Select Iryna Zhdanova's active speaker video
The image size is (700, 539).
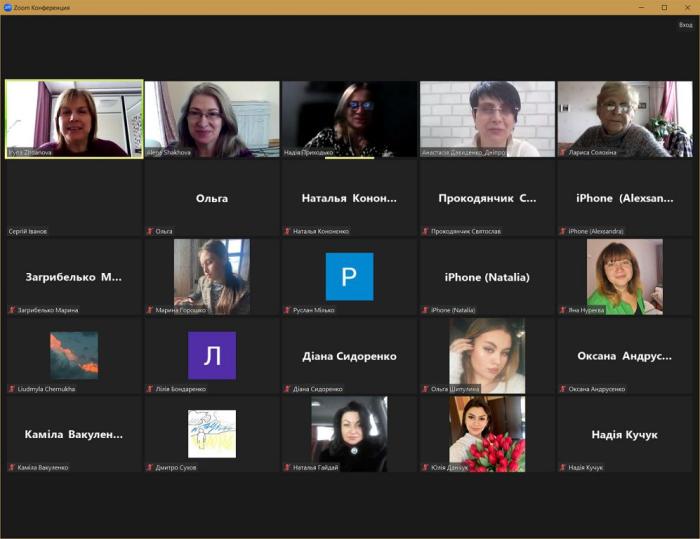click(x=74, y=118)
